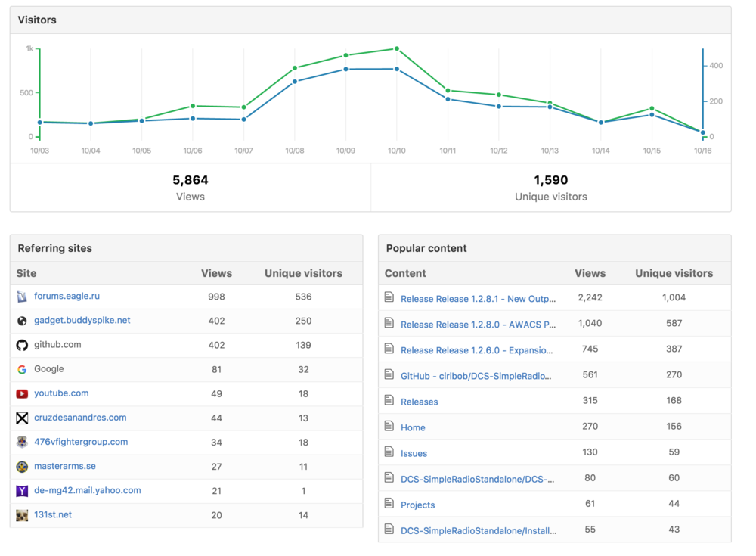Click the 5,864 total views figure
Image resolution: width=756 pixels, height=556 pixels.
[x=191, y=180]
